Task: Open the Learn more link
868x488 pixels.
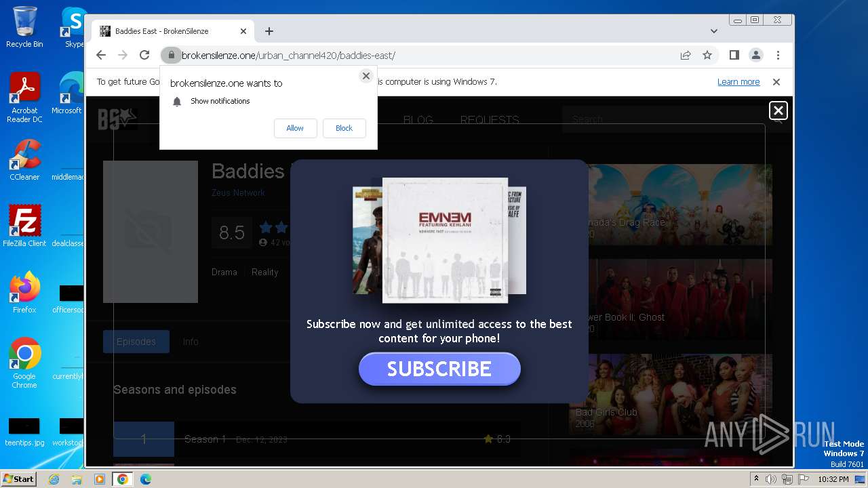Action: click(738, 82)
